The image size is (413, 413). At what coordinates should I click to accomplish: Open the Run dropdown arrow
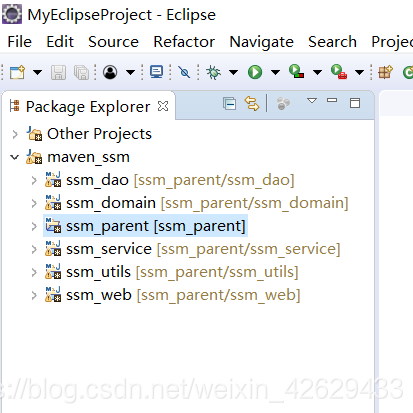[x=275, y=72]
